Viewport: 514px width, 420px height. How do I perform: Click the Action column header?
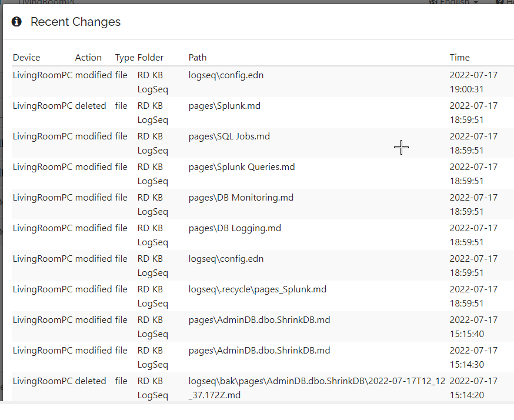point(88,57)
